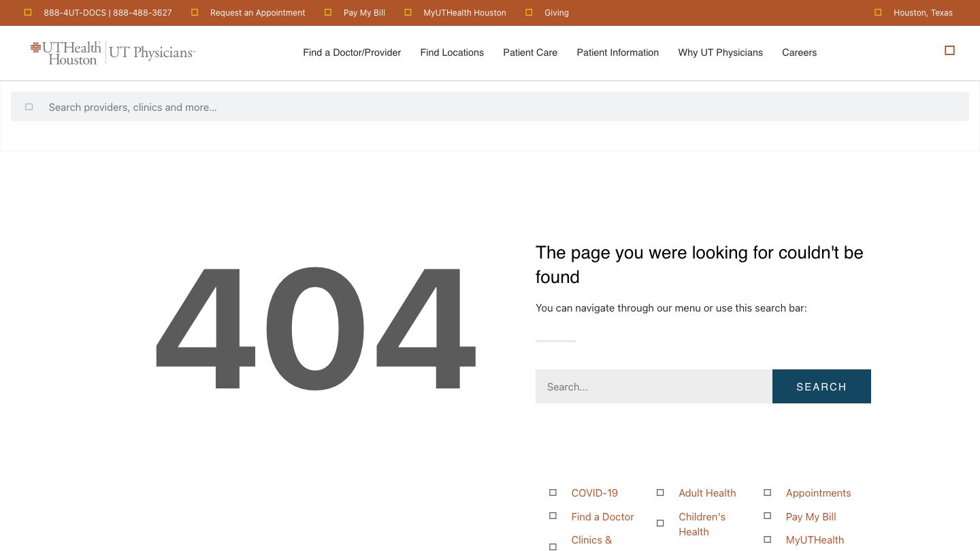Image resolution: width=980 pixels, height=551 pixels.
Task: Click the bullet marker beside Appointments link
Action: coord(767,492)
